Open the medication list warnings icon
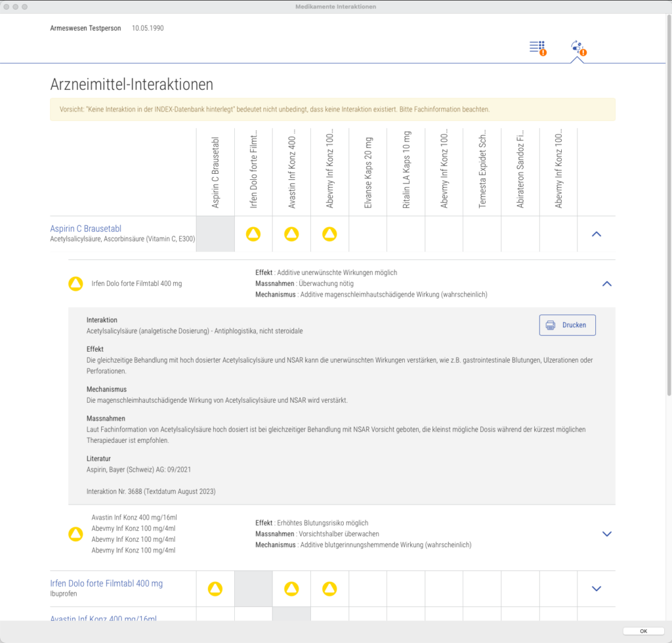The image size is (672, 643). pyautogui.click(x=537, y=48)
